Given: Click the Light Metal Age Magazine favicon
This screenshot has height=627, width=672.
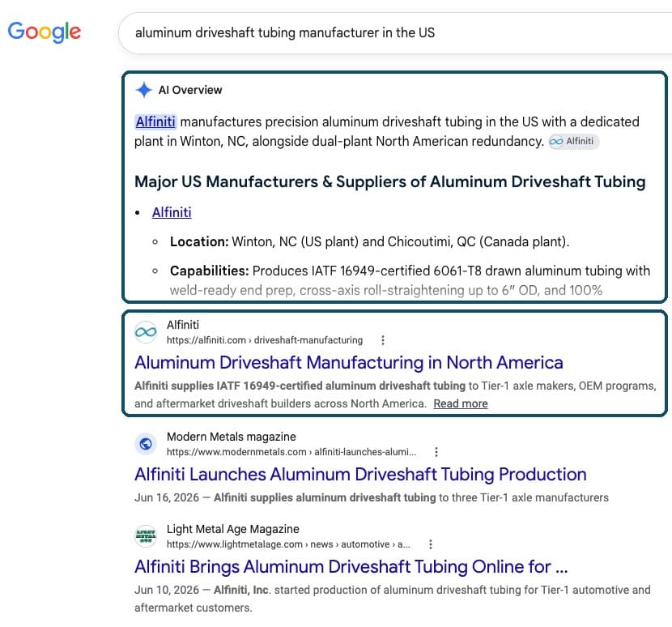Looking at the screenshot, I should [146, 536].
